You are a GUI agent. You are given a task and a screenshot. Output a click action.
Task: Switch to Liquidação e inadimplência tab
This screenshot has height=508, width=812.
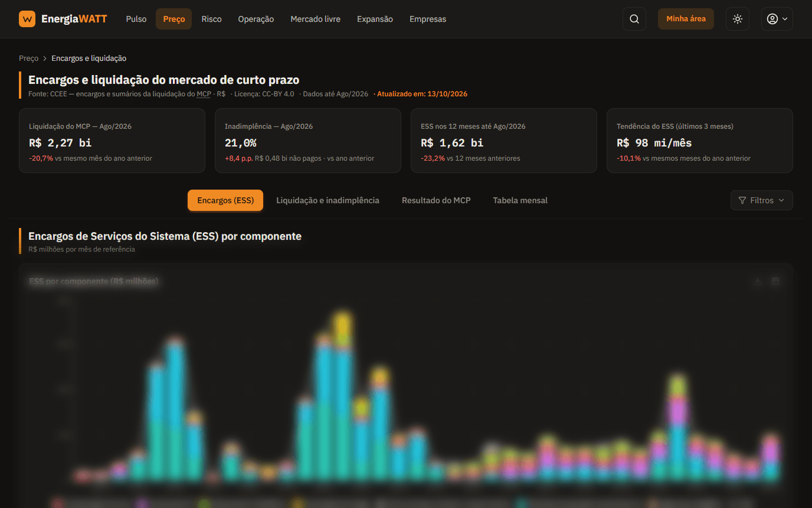328,200
